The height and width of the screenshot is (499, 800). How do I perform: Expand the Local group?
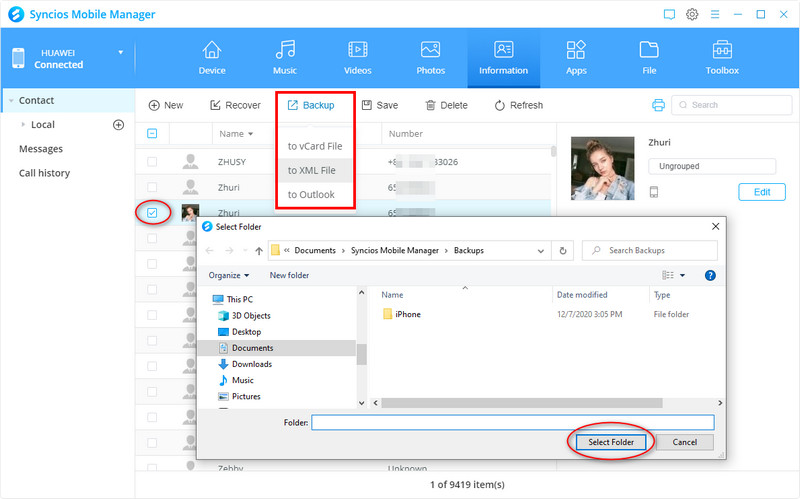[x=23, y=124]
